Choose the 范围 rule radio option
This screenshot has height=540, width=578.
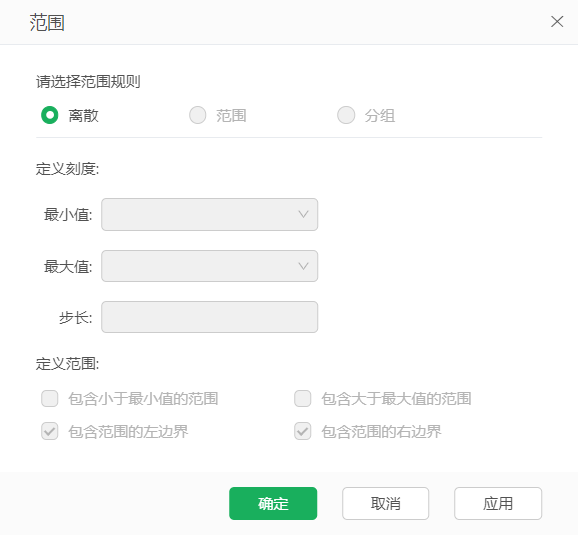[x=198, y=115]
